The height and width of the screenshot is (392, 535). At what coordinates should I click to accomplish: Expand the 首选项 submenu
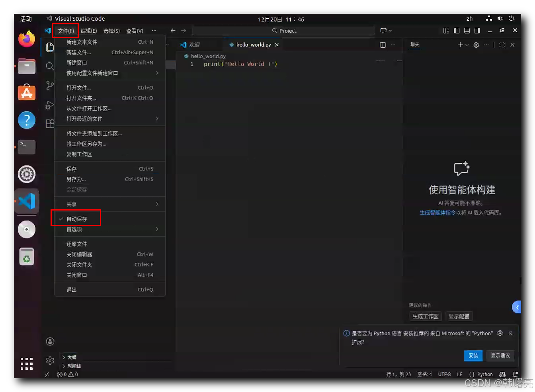pyautogui.click(x=74, y=229)
